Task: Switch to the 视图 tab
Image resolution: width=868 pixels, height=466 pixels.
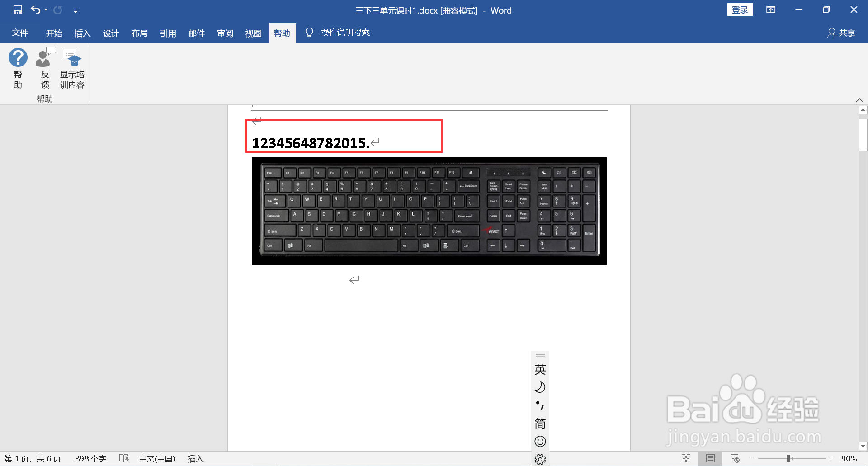Action: [254, 33]
